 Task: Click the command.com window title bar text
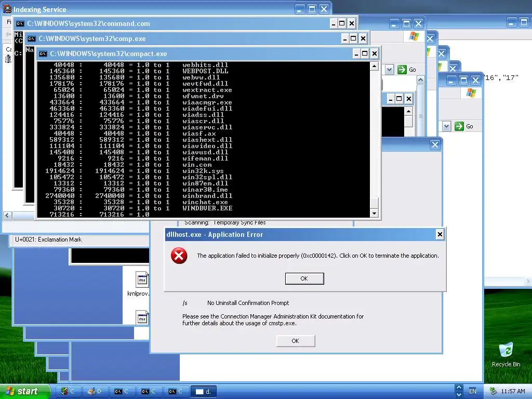click(x=88, y=23)
